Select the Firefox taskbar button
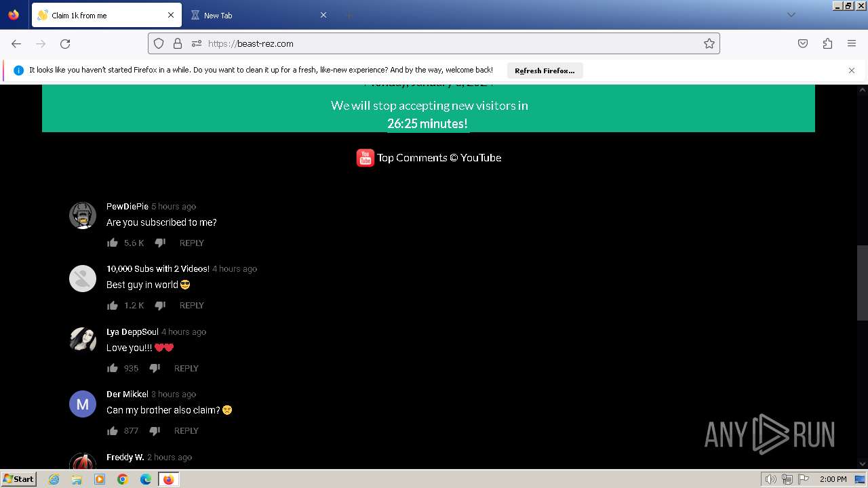The width and height of the screenshot is (868, 488). 168,479
